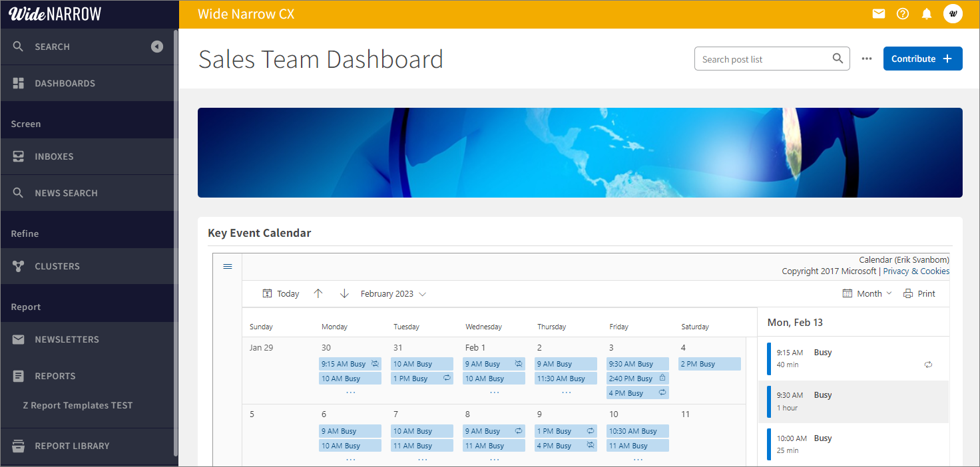The image size is (980, 467).
Task: Open the Month view dropdown
Action: (x=867, y=293)
